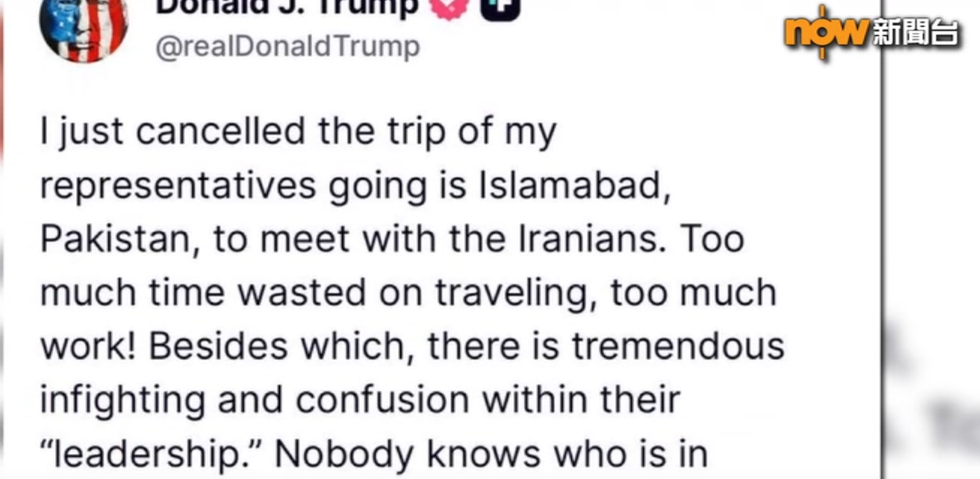Click the 新聞台 channel label
980x479 pixels.
coord(915,33)
